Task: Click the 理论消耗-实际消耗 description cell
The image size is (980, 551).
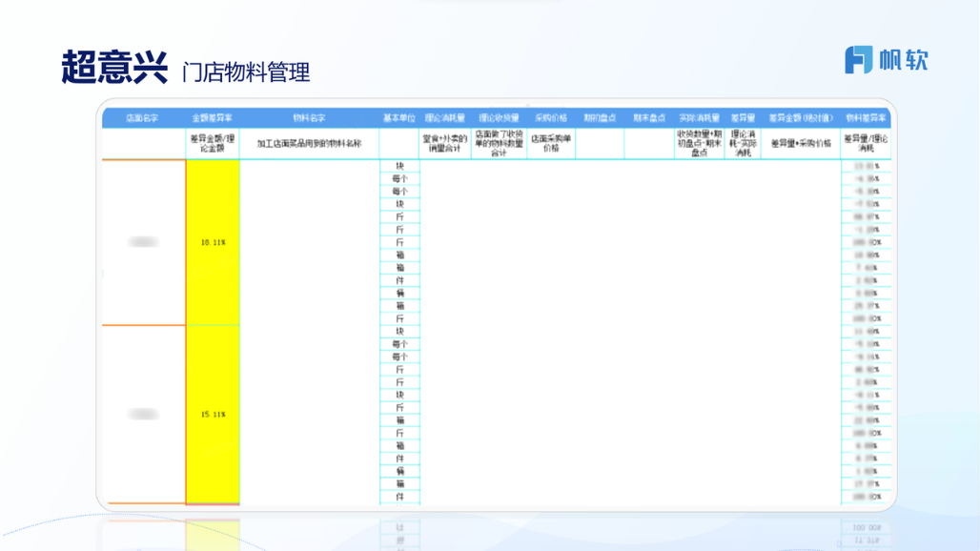Action: click(x=743, y=144)
